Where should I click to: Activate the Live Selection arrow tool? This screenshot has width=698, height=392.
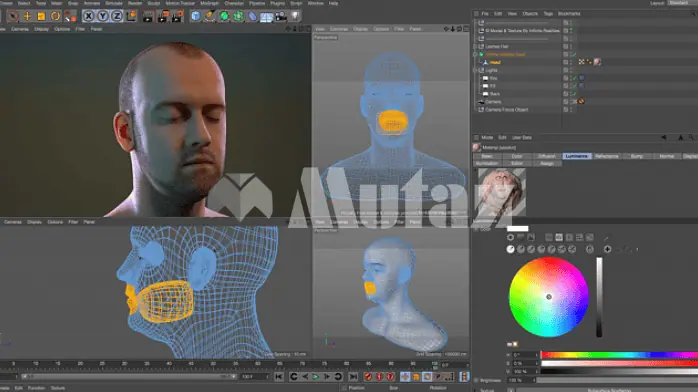coord(13,16)
